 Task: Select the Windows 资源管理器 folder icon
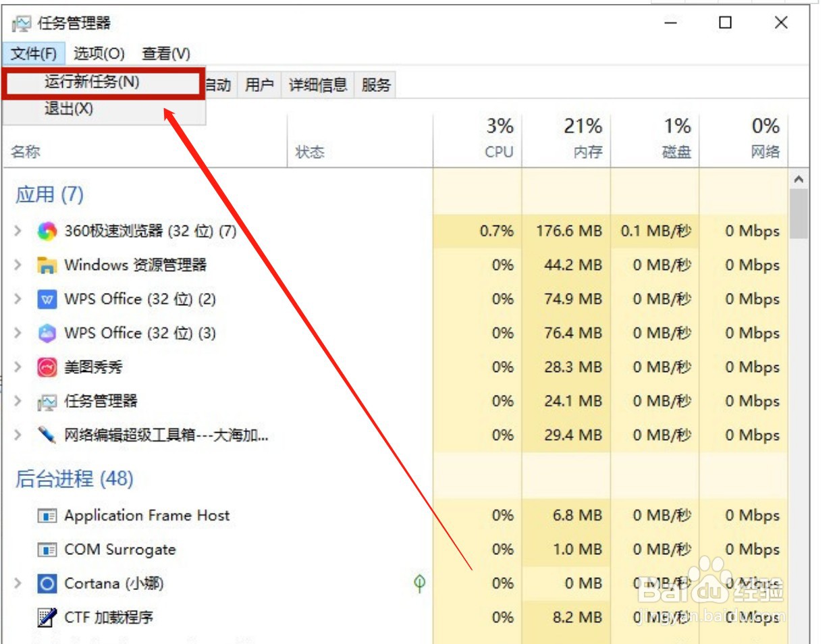45,265
